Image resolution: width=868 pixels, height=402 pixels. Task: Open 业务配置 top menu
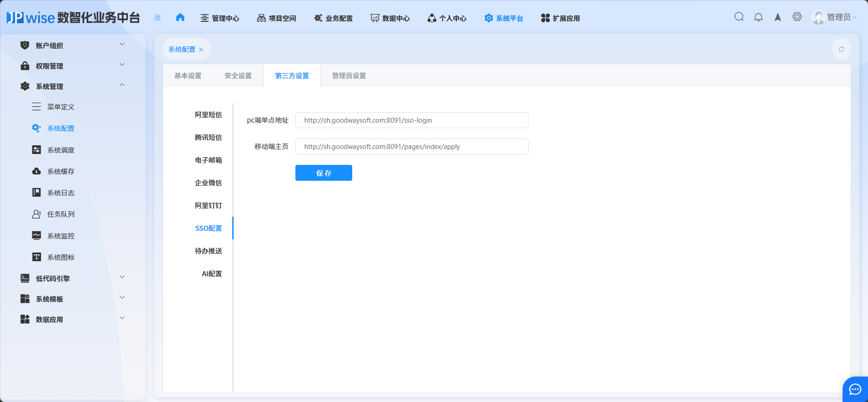pyautogui.click(x=333, y=18)
